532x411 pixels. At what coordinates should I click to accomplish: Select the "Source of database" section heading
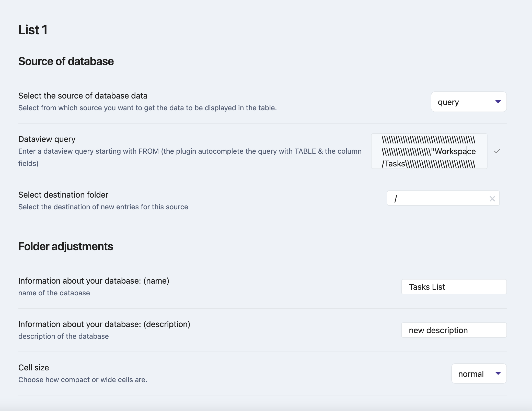[66, 61]
